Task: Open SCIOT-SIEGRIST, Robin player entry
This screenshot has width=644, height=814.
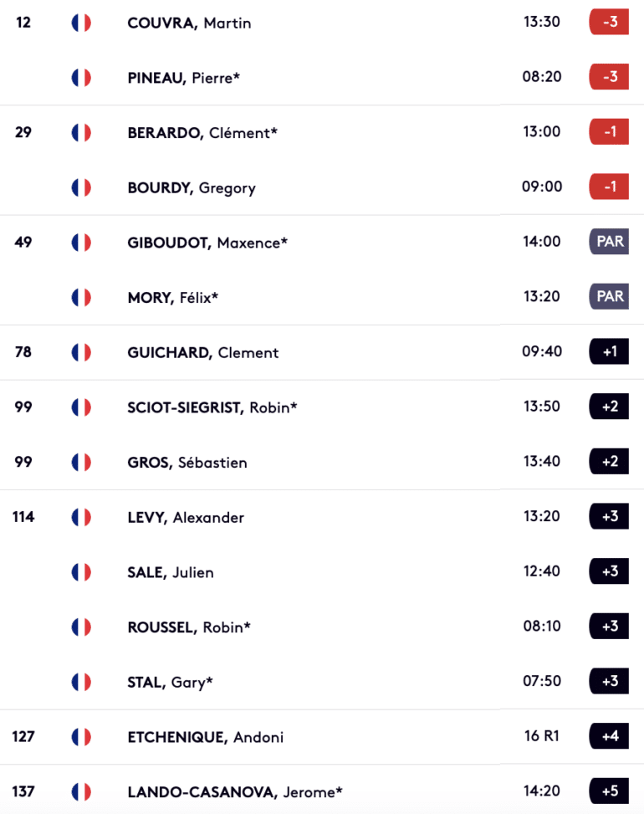Action: 212,407
